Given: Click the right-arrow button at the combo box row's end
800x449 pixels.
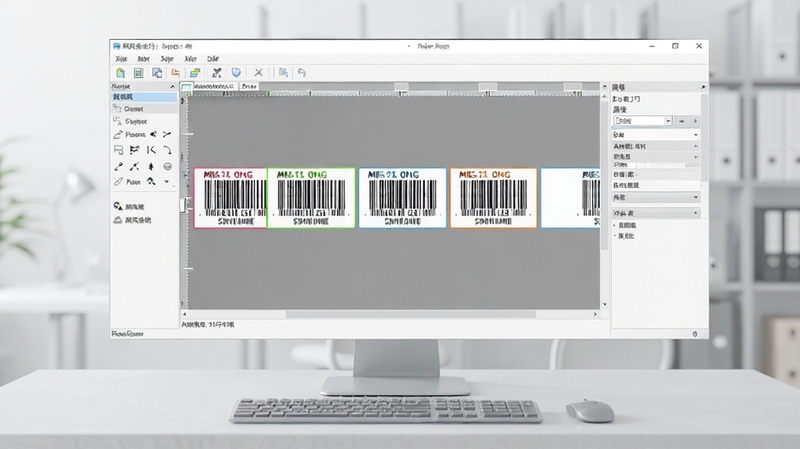Looking at the screenshot, I should [x=695, y=121].
